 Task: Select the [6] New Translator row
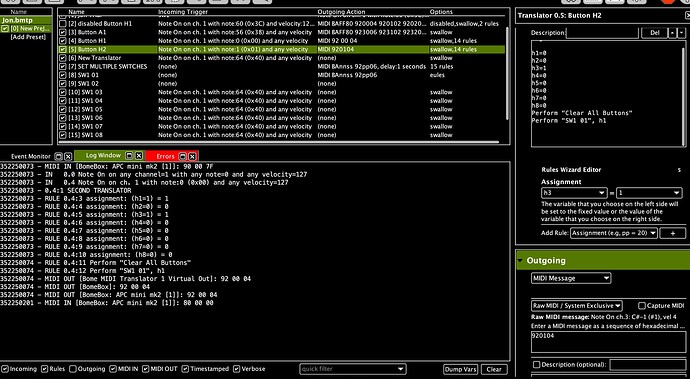(282, 58)
